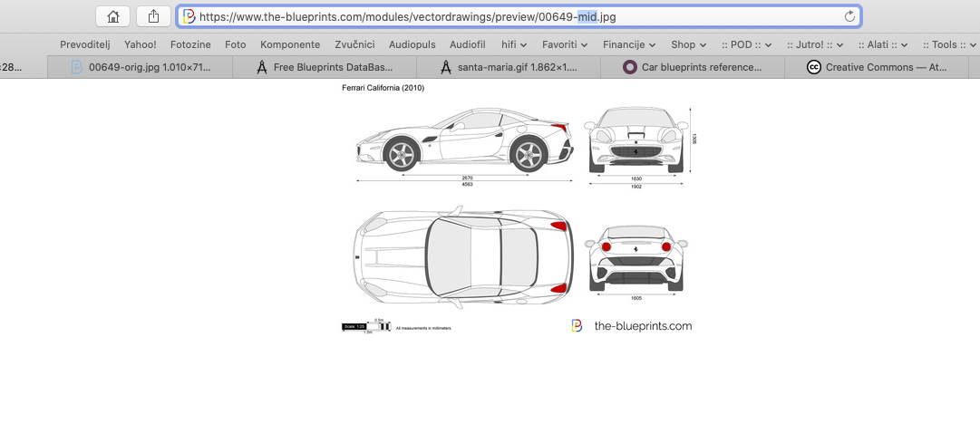
Task: Expand the hifi bookmarks folder
Action: coord(514,45)
